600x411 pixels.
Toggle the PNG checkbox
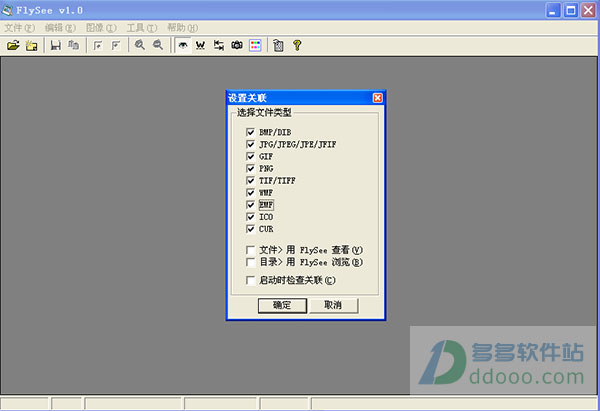point(251,169)
